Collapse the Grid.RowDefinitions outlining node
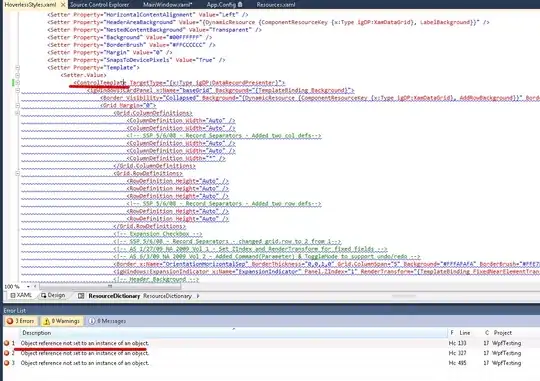The height and width of the screenshot is (381, 540). (x=17, y=174)
